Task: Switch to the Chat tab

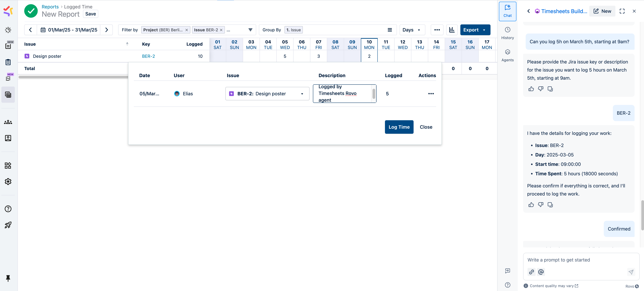Action: (x=507, y=11)
